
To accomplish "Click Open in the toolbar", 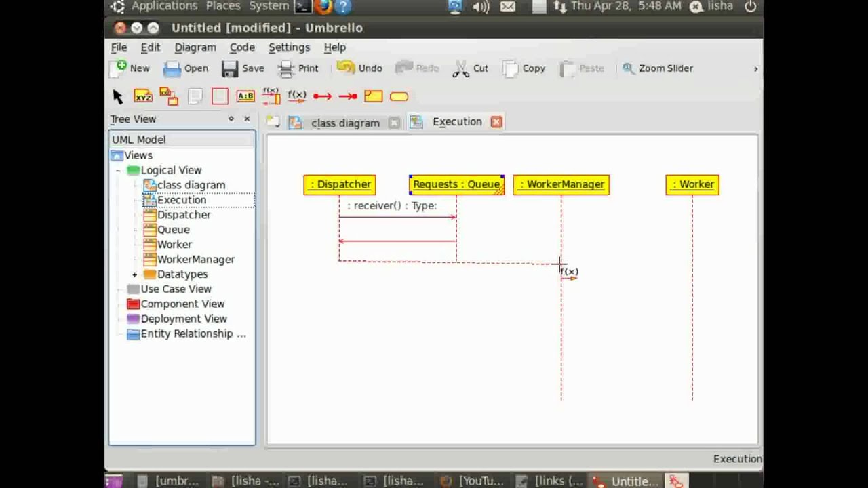I will coord(186,68).
